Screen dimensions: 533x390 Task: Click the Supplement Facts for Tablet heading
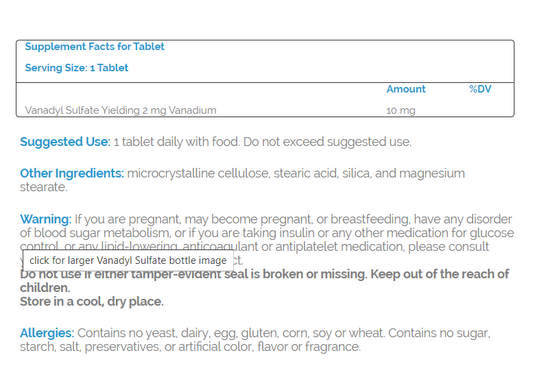[x=94, y=46]
